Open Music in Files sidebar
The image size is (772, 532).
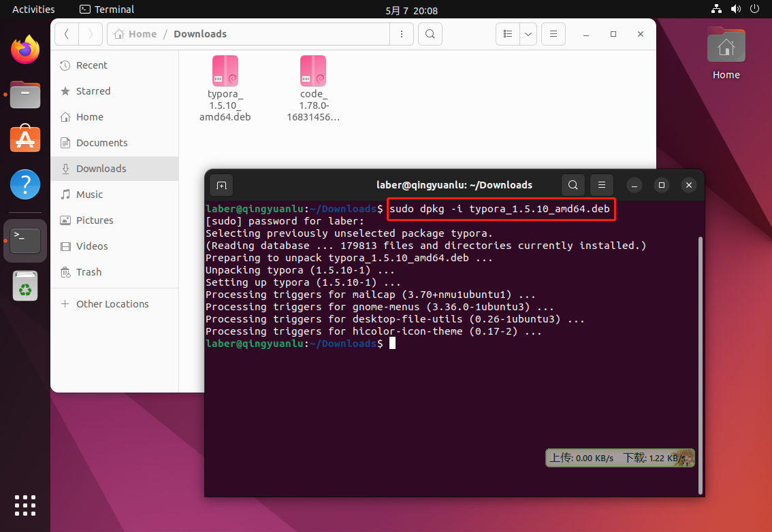(x=114, y=195)
